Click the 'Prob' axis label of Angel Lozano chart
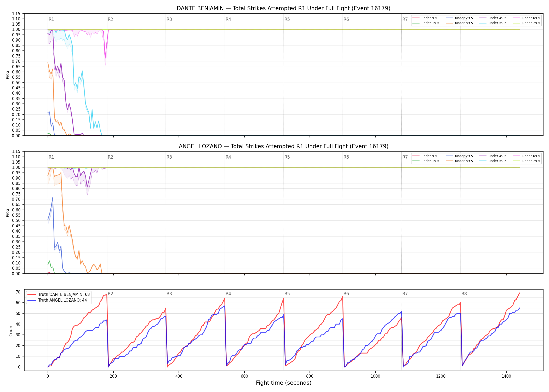 (8, 213)
